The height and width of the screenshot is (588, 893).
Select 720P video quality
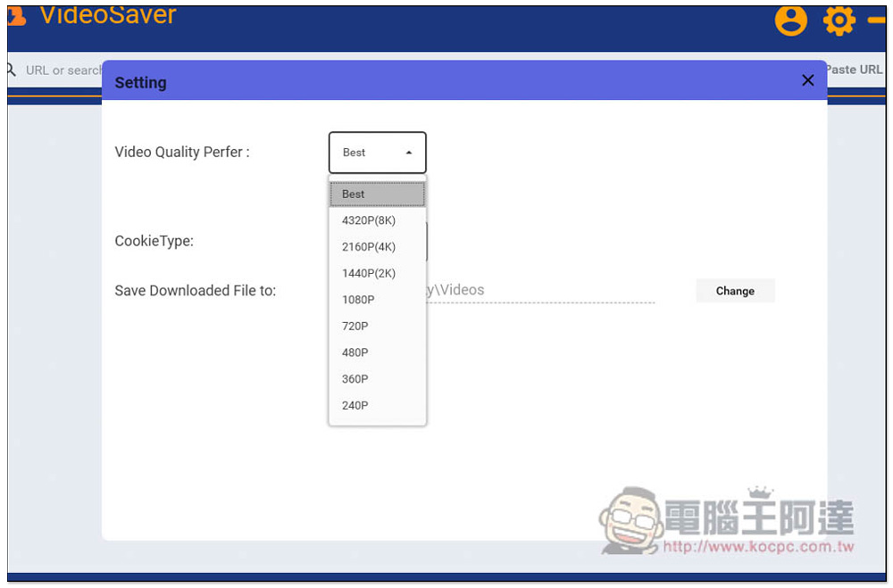377,327
